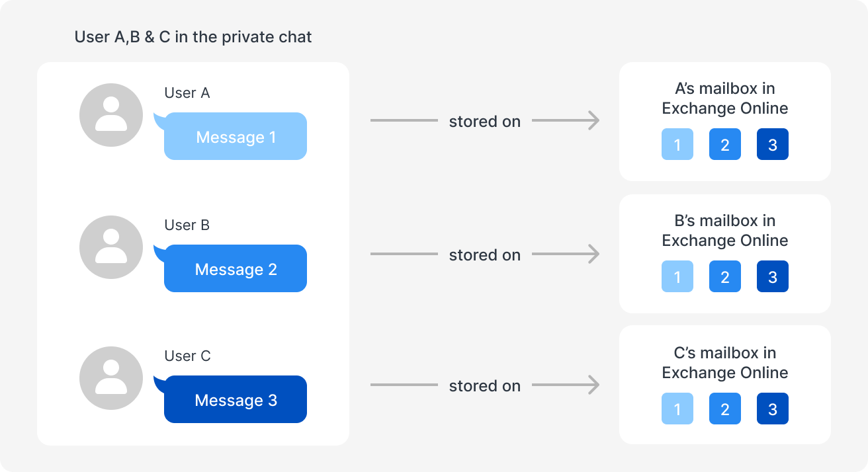
Task: Open the Message 2 chat bubble
Action: (x=236, y=269)
